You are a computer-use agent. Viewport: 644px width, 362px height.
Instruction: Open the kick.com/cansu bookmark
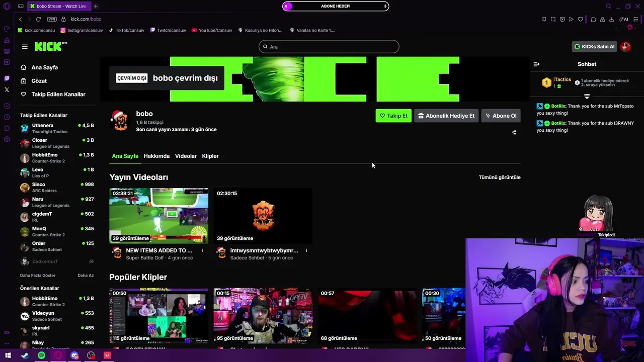tap(36, 30)
